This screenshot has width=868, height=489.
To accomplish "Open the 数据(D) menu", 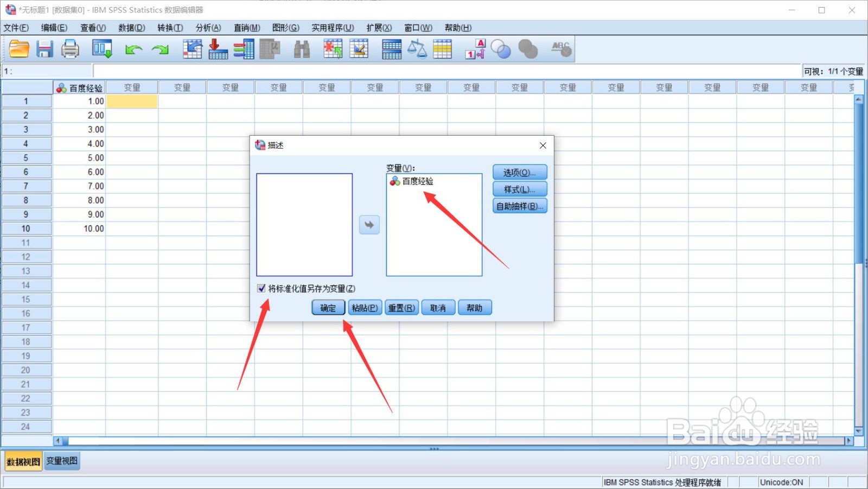I will [131, 28].
